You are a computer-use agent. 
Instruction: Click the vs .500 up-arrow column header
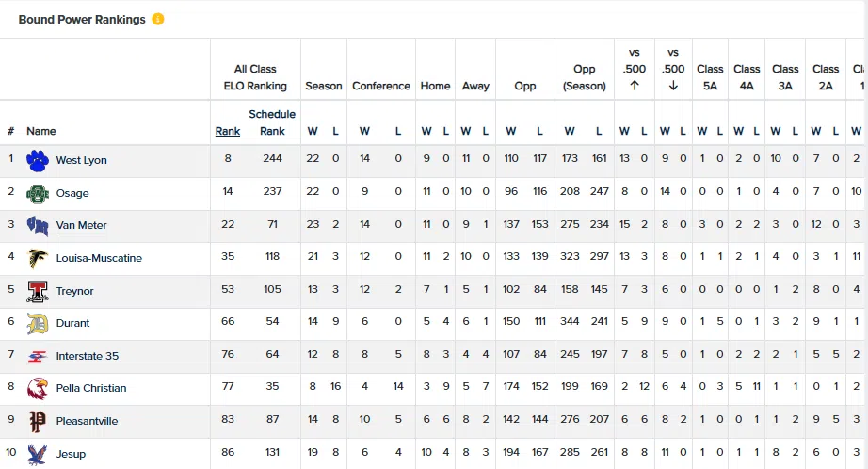click(634, 69)
